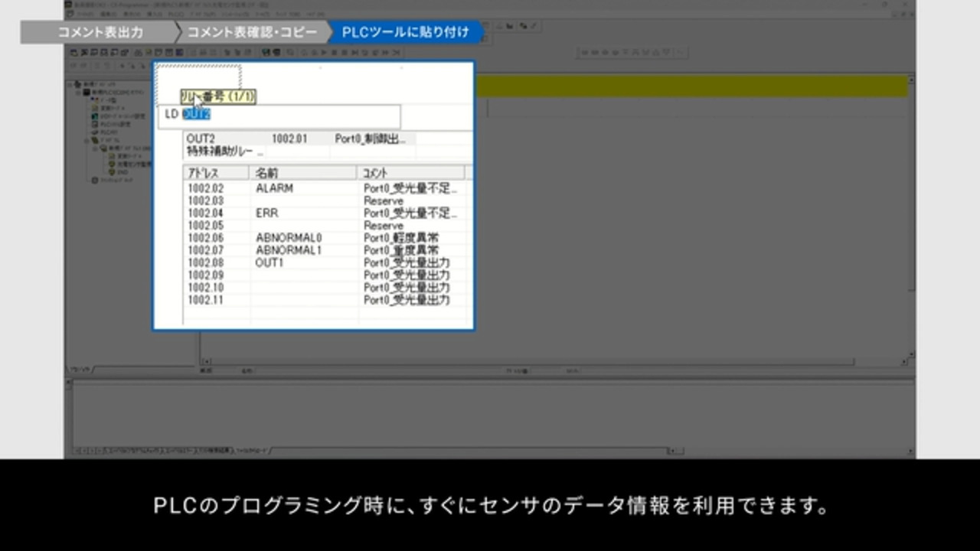980x551 pixels.
Task: Sort by the アドレス column header
Action: point(216,173)
